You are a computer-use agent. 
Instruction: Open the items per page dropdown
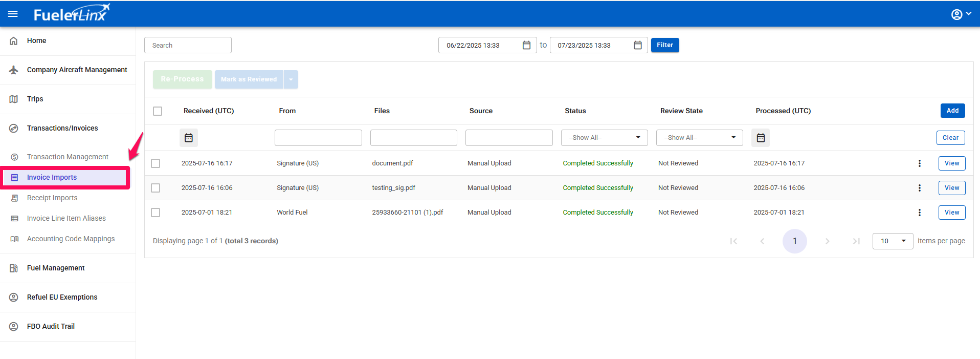coord(892,241)
